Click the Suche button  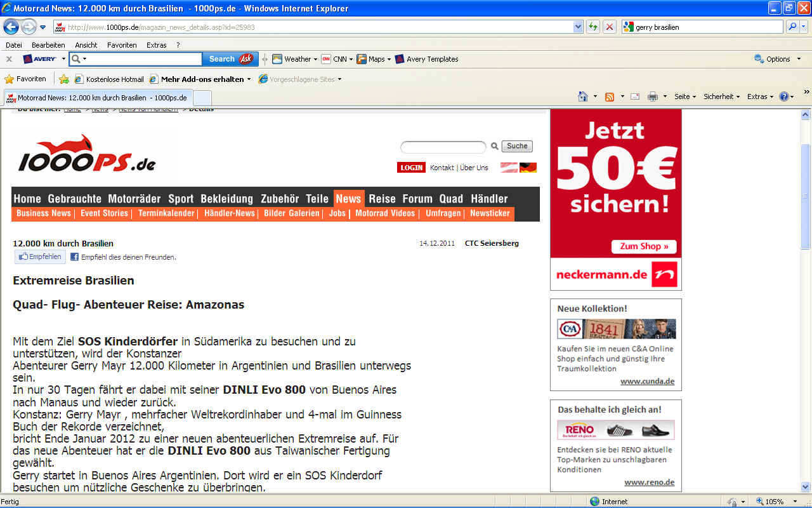click(517, 146)
